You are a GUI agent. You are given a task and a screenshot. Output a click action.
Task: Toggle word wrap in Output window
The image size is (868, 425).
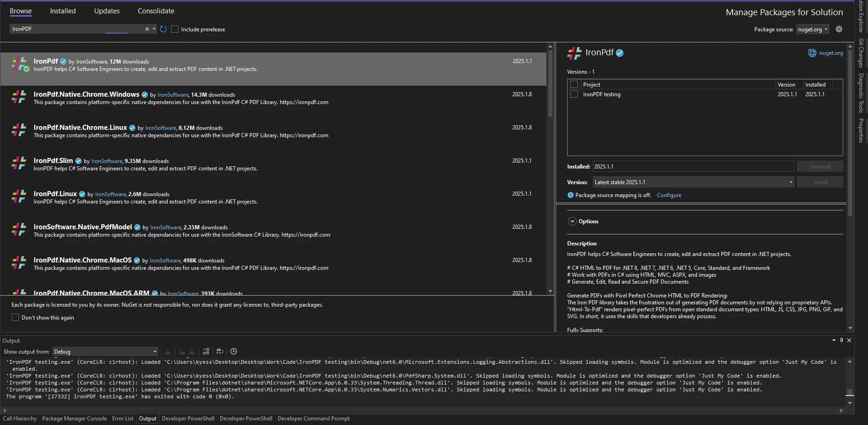point(220,351)
